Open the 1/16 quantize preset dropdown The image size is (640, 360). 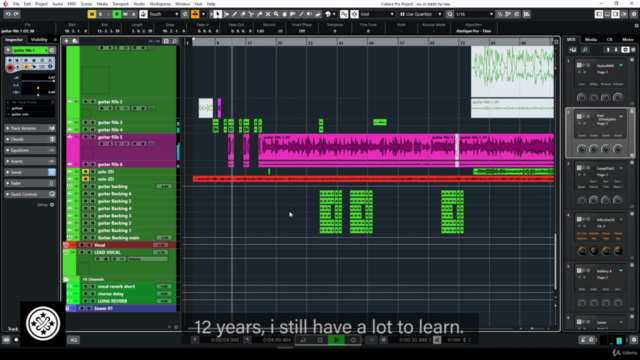point(474,14)
